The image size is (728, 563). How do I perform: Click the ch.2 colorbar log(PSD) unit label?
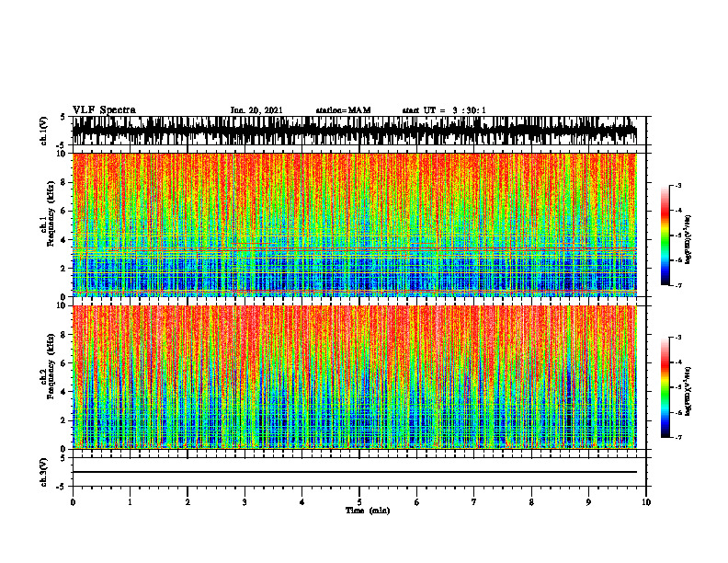[x=688, y=391]
